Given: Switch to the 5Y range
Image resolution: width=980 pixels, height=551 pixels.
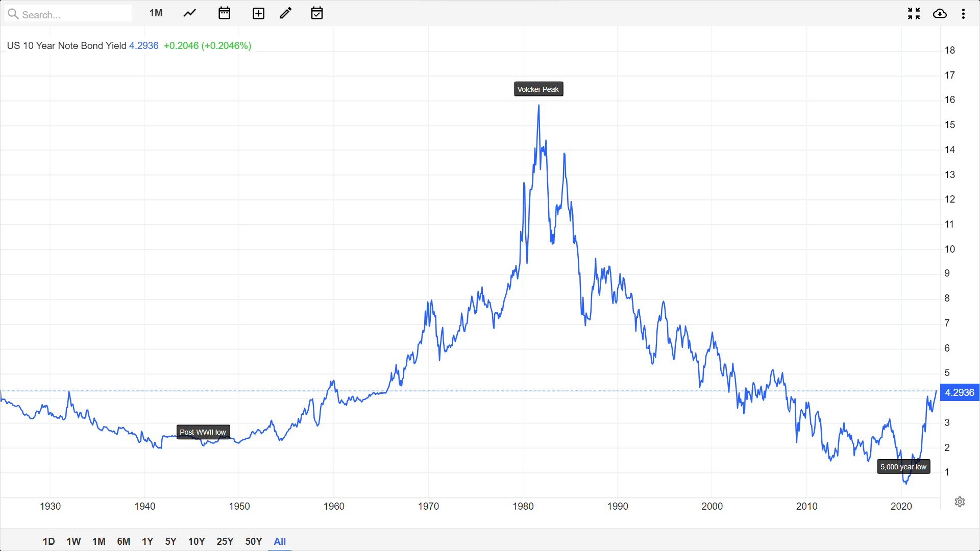Looking at the screenshot, I should coord(170,541).
